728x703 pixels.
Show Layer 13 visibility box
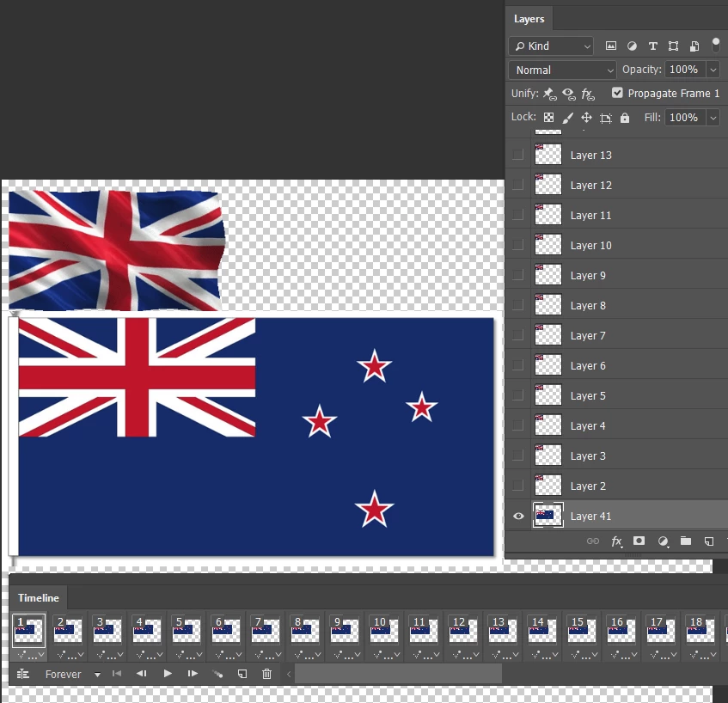pos(517,155)
